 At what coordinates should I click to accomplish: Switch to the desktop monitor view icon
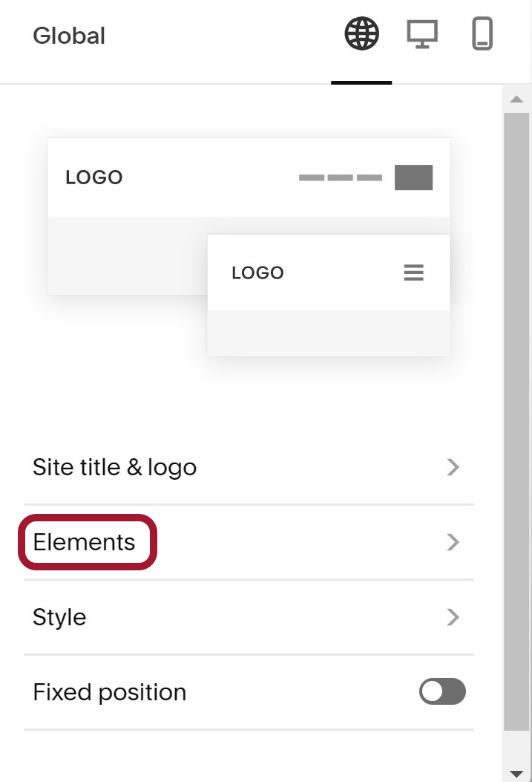coord(422,34)
